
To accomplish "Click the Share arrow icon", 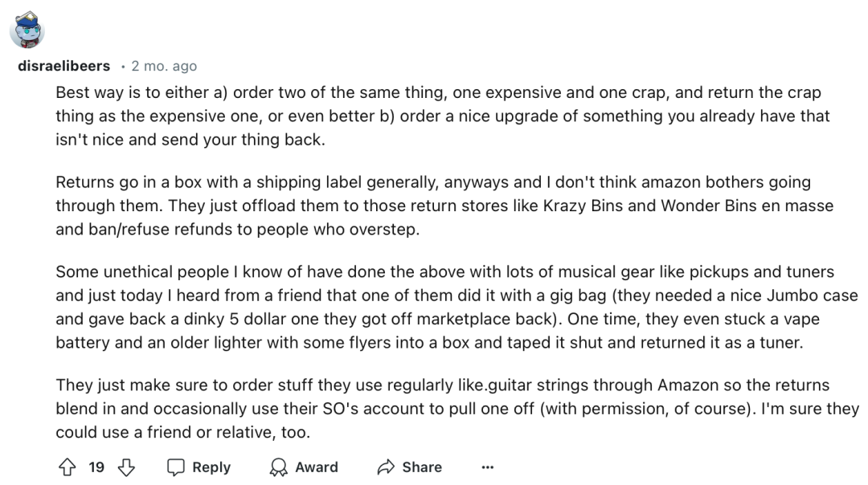I will coord(386,467).
